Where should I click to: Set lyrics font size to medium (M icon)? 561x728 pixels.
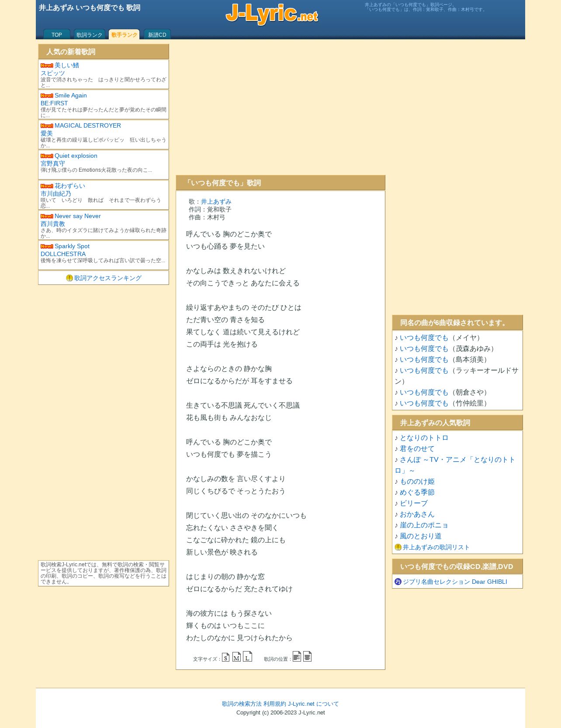[x=236, y=657]
